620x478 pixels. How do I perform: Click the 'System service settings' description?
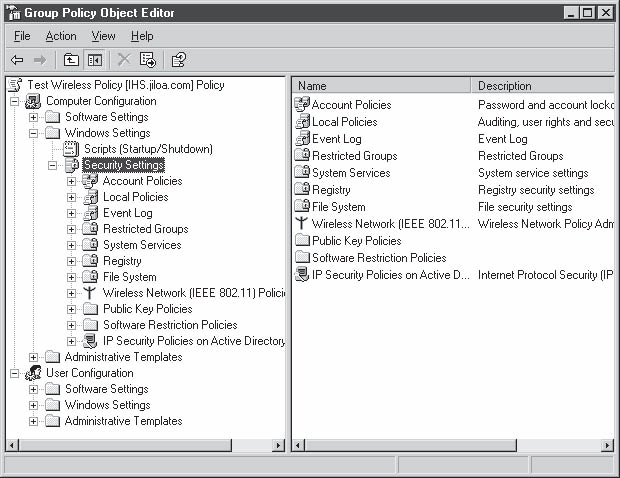click(x=533, y=173)
